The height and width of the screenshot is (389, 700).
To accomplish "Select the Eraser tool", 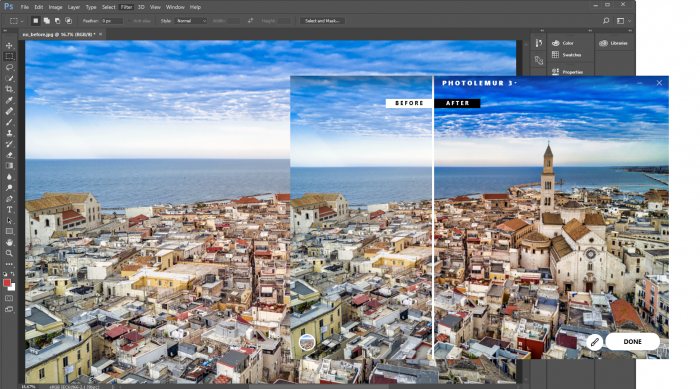I will click(x=9, y=155).
